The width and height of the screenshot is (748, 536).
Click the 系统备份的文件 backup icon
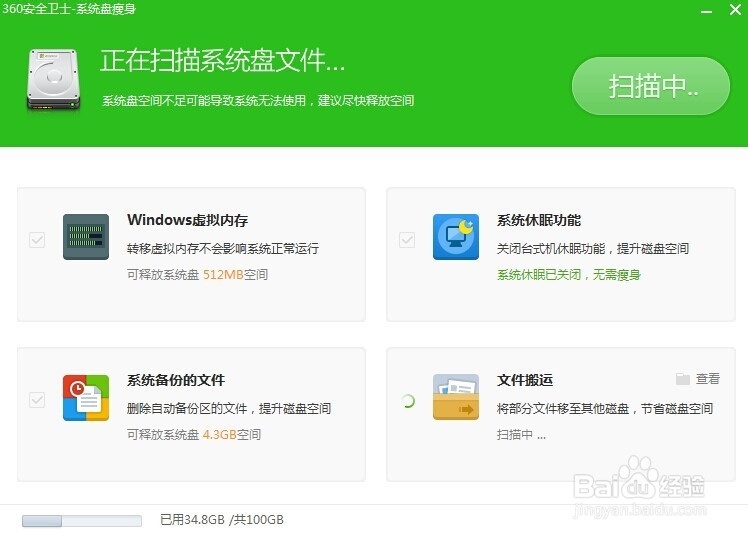pyautogui.click(x=86, y=398)
